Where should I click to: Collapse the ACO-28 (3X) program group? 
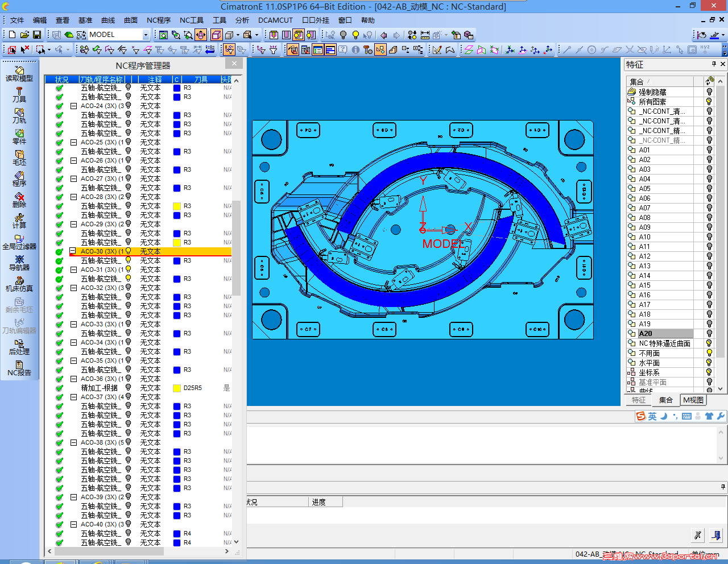73,197
